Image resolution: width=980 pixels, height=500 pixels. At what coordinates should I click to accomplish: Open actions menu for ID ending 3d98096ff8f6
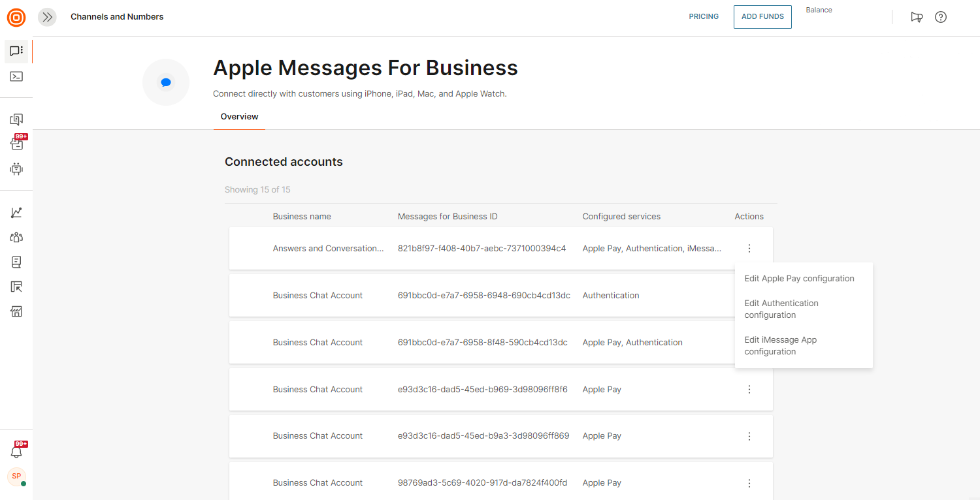(749, 390)
